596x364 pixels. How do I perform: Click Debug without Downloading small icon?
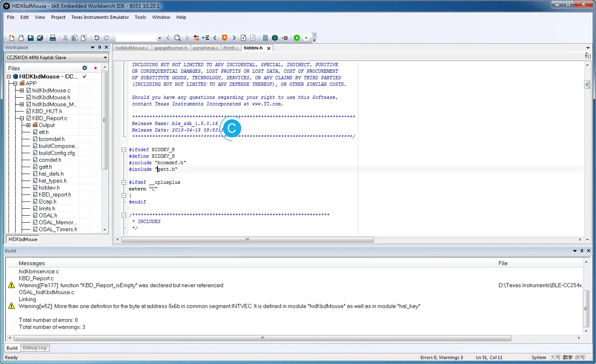tap(306, 38)
